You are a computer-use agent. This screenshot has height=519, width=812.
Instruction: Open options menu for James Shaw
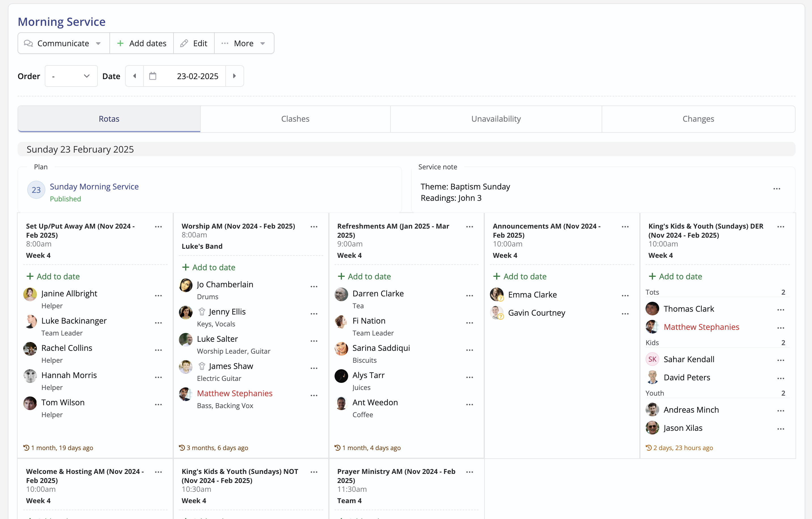point(314,368)
